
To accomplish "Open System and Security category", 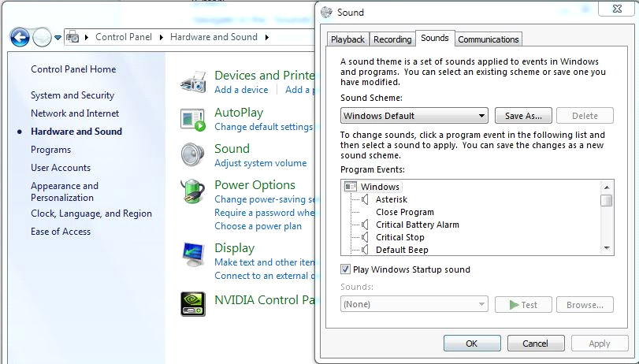I will (x=72, y=95).
